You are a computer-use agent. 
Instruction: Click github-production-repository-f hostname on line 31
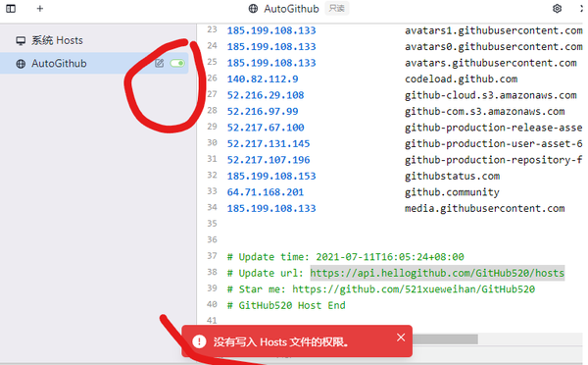click(x=494, y=160)
